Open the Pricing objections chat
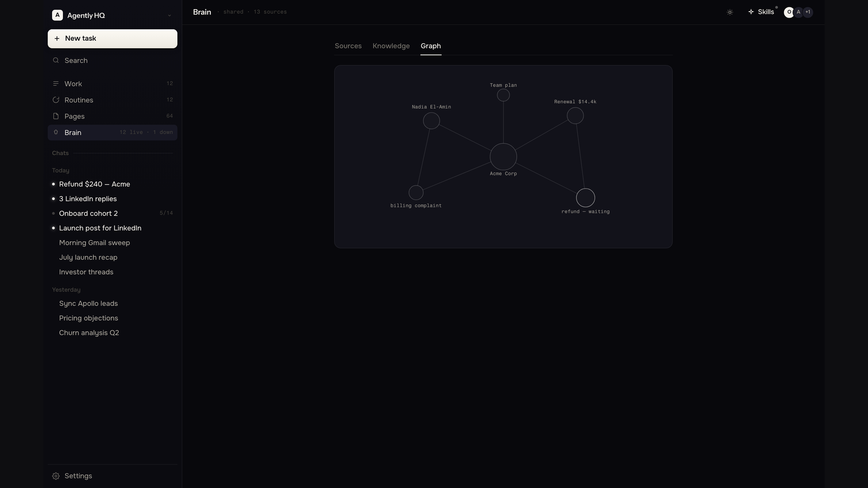This screenshot has height=488, width=868. tap(113, 318)
